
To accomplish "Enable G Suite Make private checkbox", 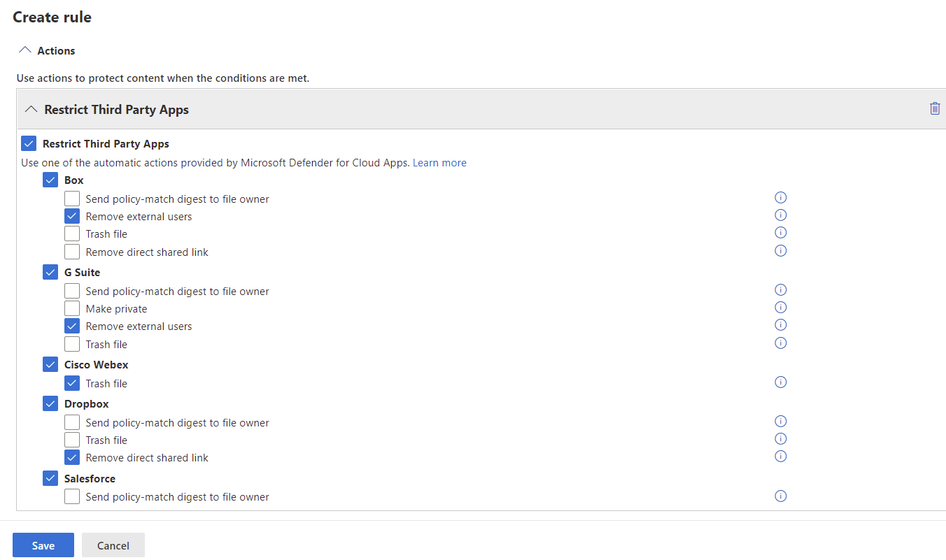I will coord(72,308).
